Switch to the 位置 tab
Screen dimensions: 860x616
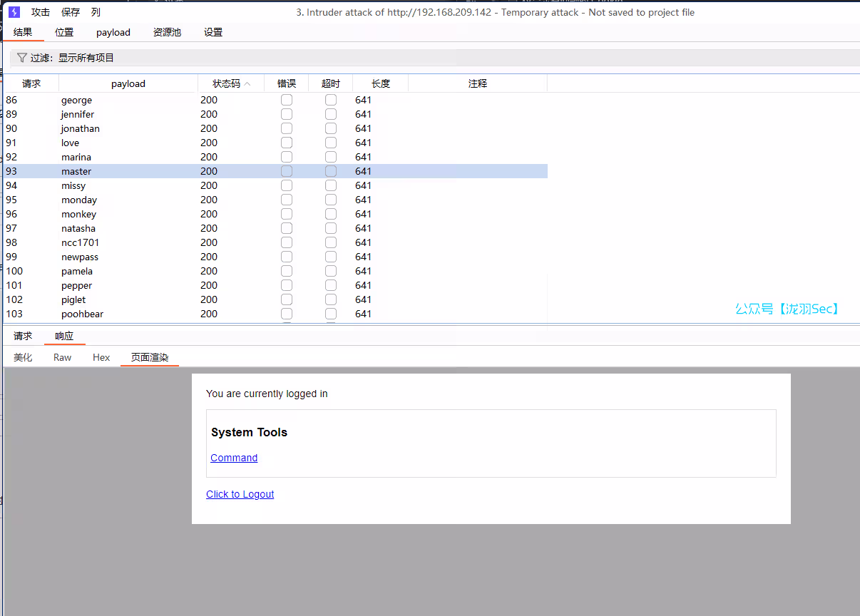(x=64, y=32)
